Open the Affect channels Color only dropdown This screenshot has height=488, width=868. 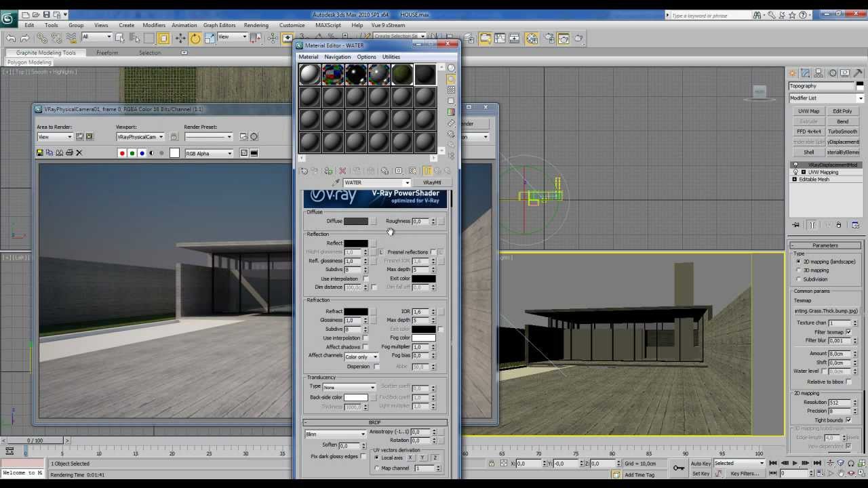click(361, 357)
